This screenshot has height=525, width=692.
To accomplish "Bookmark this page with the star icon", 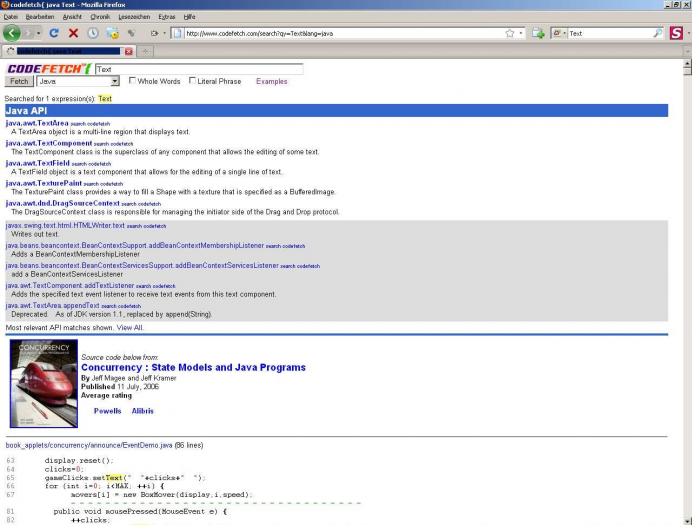I will (510, 33).
